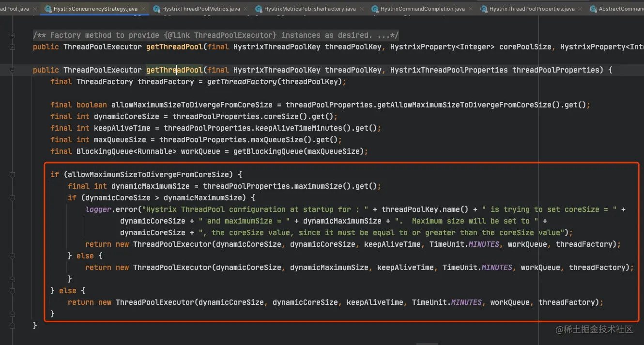This screenshot has height=345, width=644.
Task: Click dynamicMaximumSize argument in the inner else return
Action: [x=329, y=268]
